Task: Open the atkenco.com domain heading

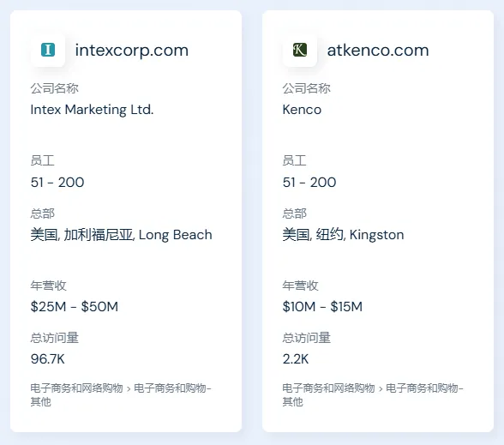Action: click(x=378, y=51)
